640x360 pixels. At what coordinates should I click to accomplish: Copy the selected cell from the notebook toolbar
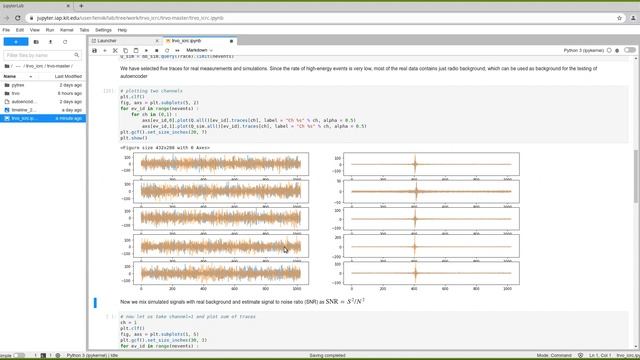coord(125,51)
